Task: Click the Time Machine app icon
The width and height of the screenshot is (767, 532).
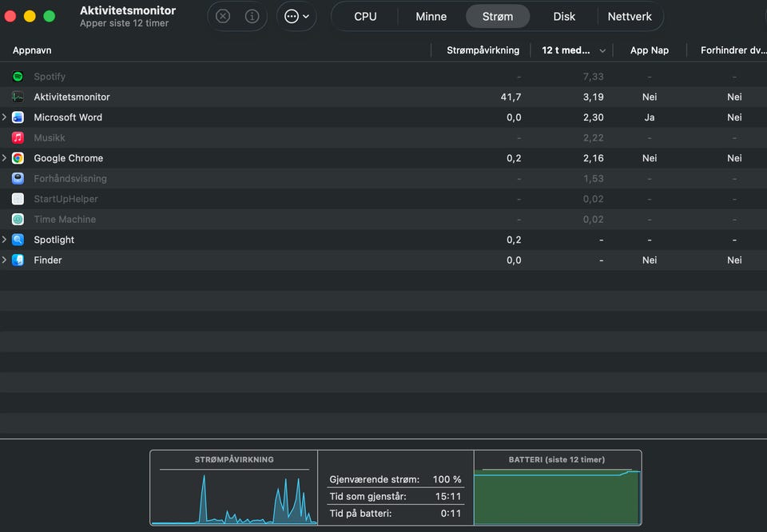Action: pyautogui.click(x=18, y=220)
